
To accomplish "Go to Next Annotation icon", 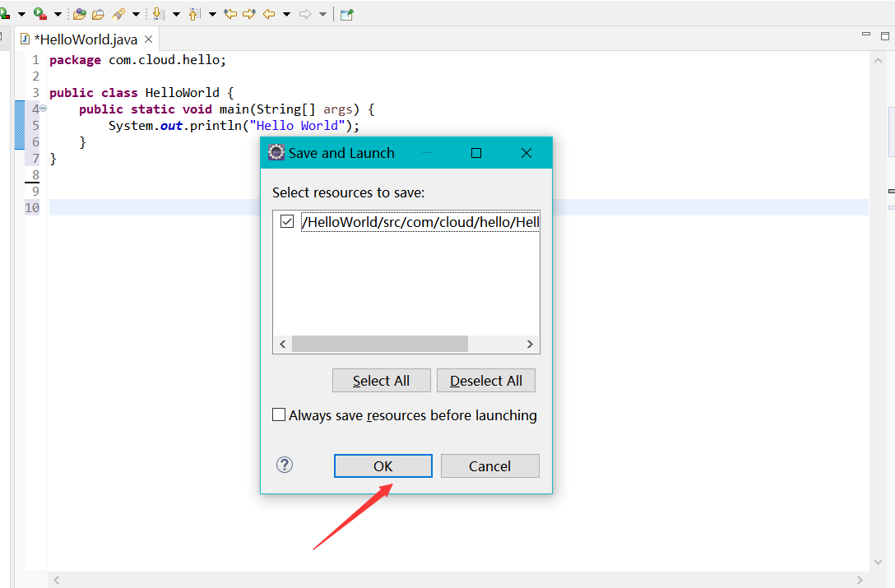I will [159, 14].
